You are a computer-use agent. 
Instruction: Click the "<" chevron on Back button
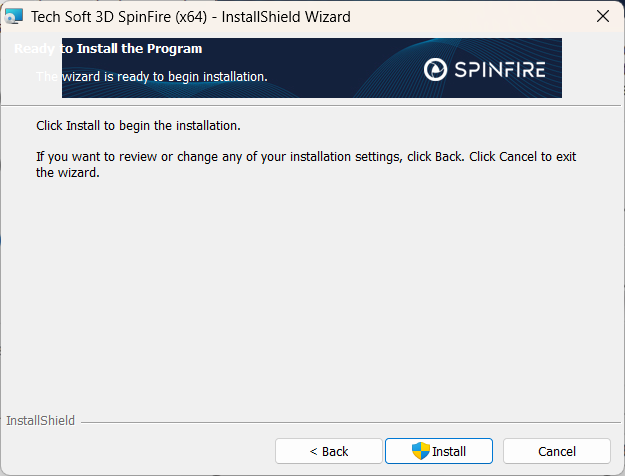(313, 452)
